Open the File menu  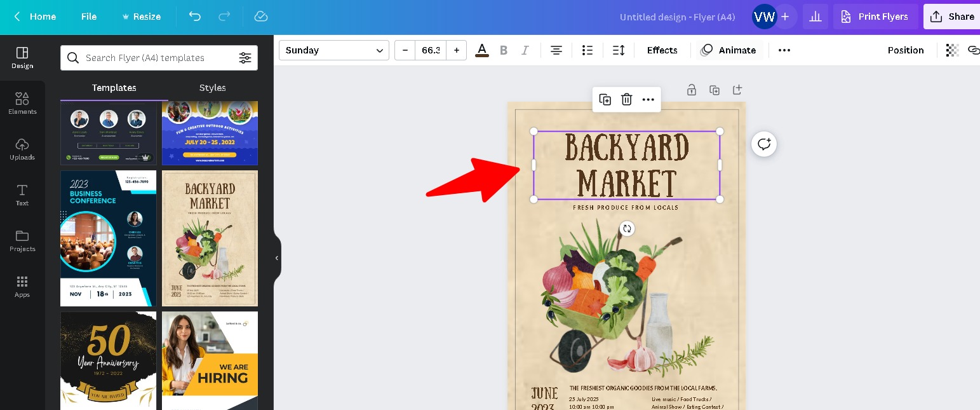[88, 17]
